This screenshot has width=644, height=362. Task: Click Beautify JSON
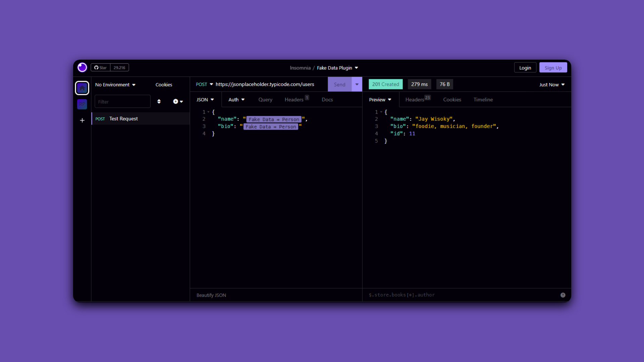[211, 295]
